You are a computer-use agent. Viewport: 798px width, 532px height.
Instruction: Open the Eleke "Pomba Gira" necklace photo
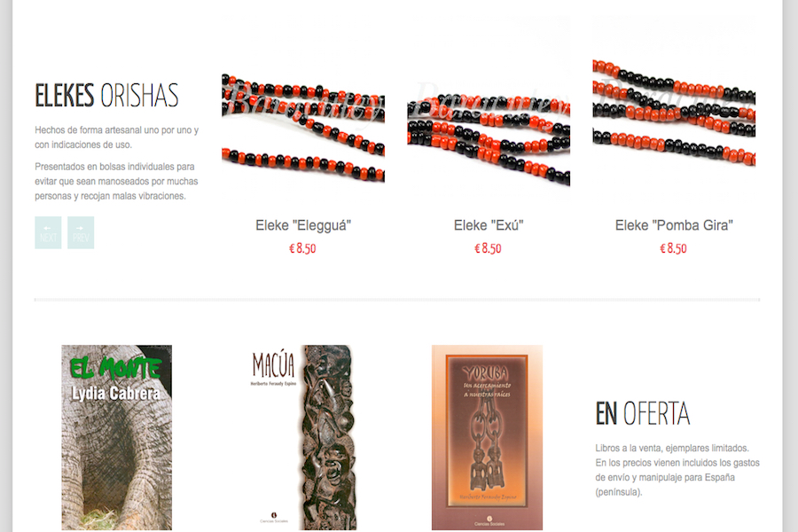click(674, 128)
